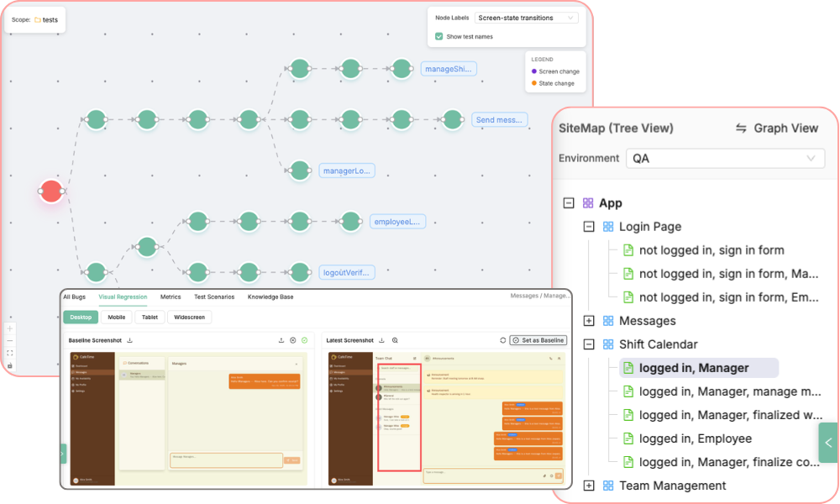
Task: Click the zoom icon beside Latest Screenshot
Action: 395,340
